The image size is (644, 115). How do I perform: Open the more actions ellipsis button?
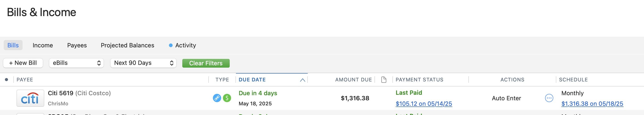549,98
